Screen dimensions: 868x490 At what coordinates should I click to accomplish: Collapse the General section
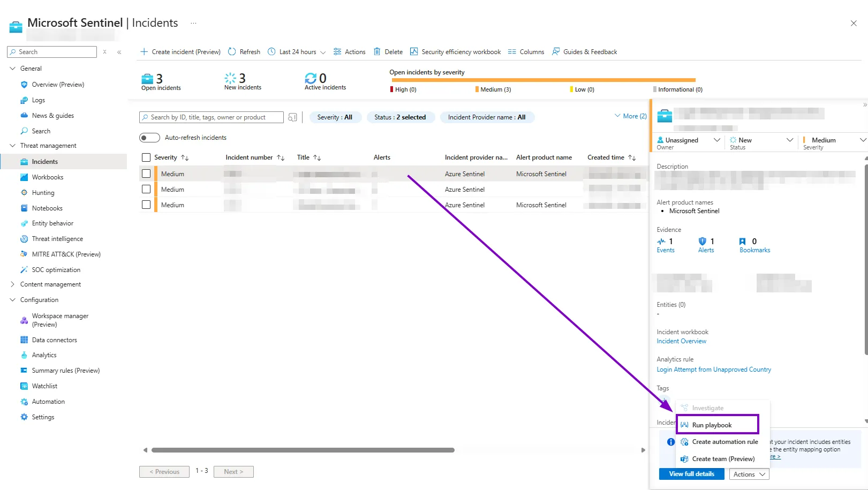click(12, 69)
